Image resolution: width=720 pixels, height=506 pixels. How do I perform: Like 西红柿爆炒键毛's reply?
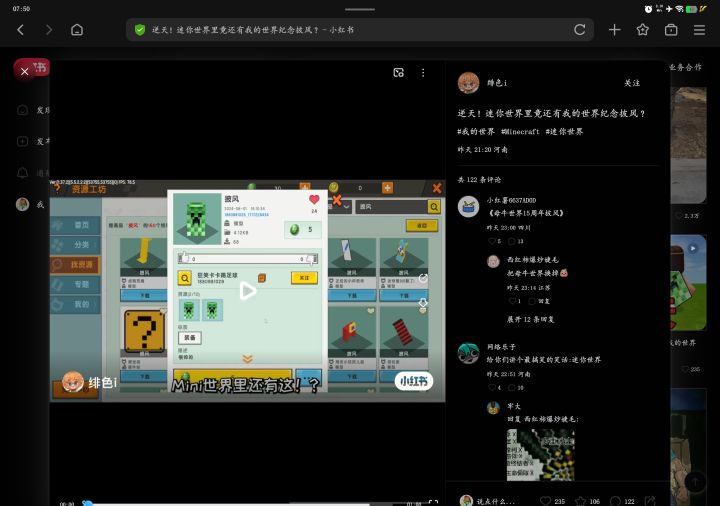[514, 301]
